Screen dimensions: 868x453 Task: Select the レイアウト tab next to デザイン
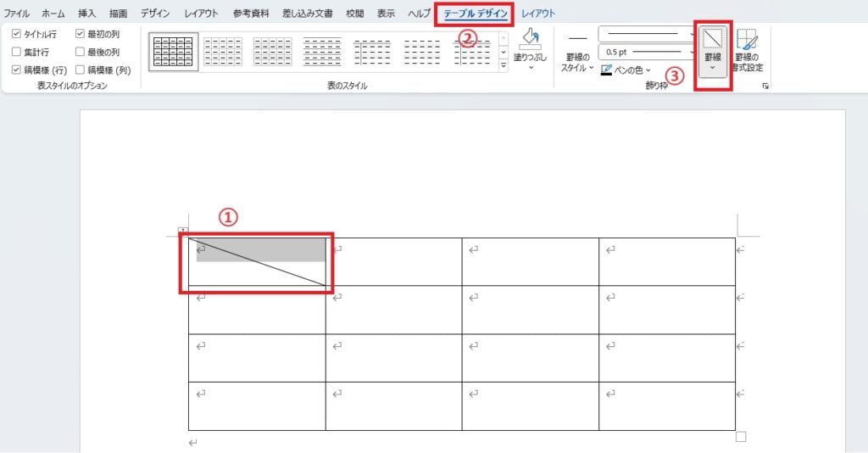(202, 14)
